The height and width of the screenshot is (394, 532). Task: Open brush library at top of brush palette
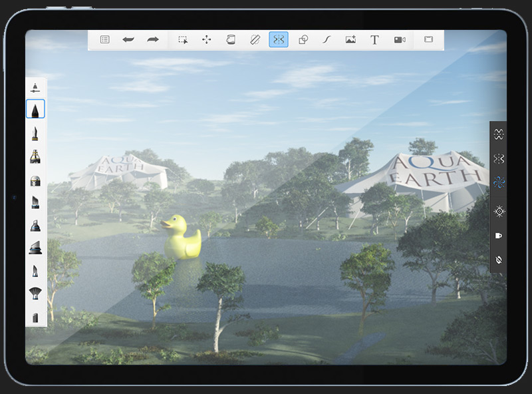tap(35, 87)
